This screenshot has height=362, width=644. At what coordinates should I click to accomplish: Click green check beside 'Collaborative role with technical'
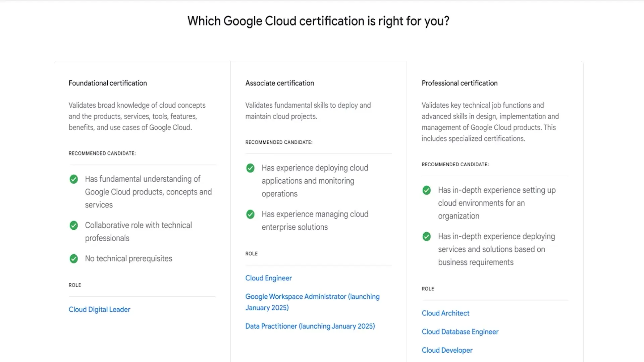click(x=74, y=226)
